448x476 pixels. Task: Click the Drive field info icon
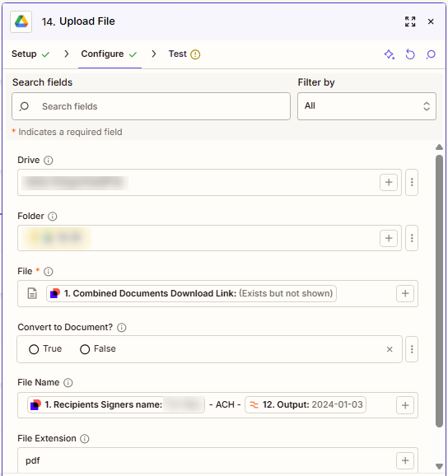coord(49,161)
